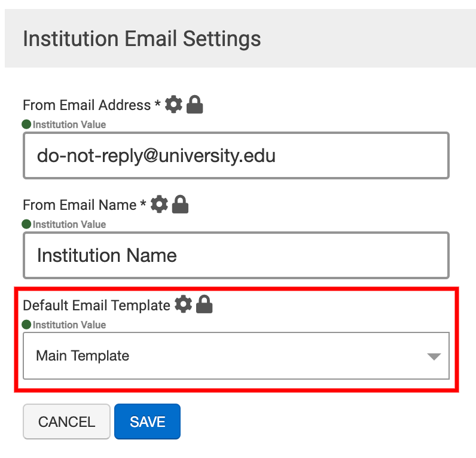Open settings gear for From Email Name

[159, 205]
